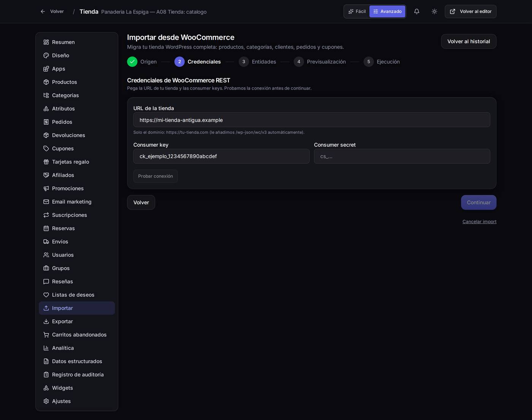Click the Reseñas speech bubble icon
This screenshot has height=420, width=532.
pyautogui.click(x=46, y=282)
